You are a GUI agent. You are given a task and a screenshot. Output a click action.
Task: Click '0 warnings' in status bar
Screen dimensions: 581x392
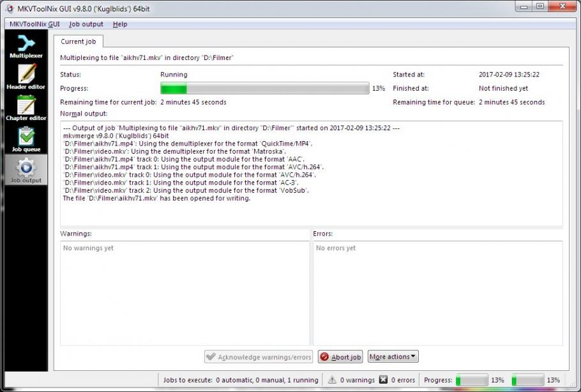(x=357, y=380)
